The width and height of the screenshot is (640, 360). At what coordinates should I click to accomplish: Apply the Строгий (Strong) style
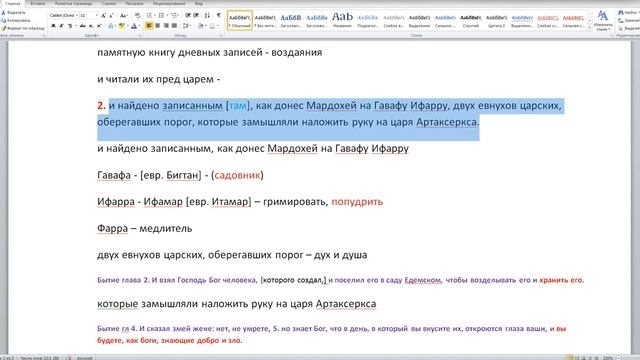click(471, 20)
